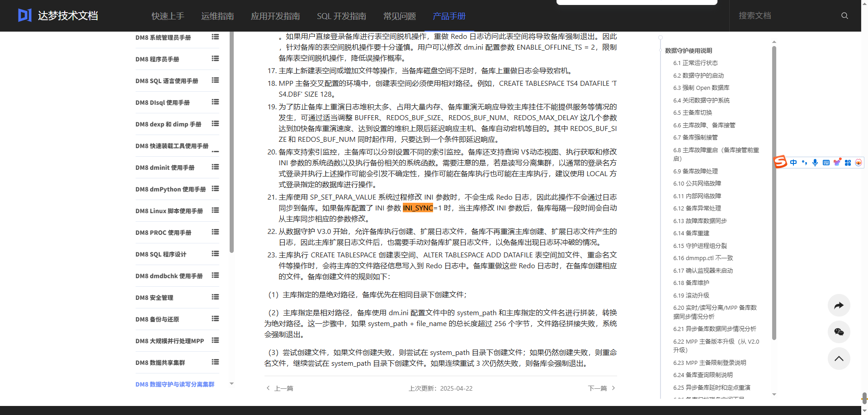Click list icon beside DM8 数据共享集群
This screenshot has width=868, height=415.
(215, 362)
